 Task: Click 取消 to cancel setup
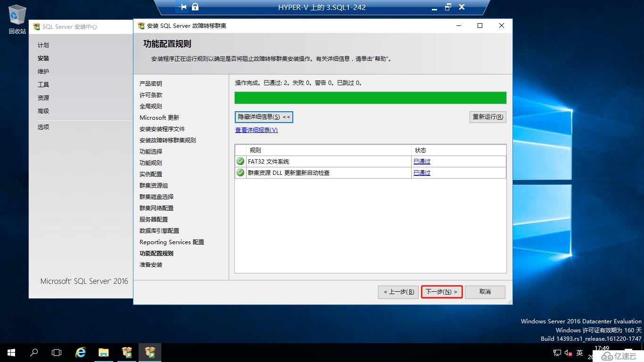point(485,292)
